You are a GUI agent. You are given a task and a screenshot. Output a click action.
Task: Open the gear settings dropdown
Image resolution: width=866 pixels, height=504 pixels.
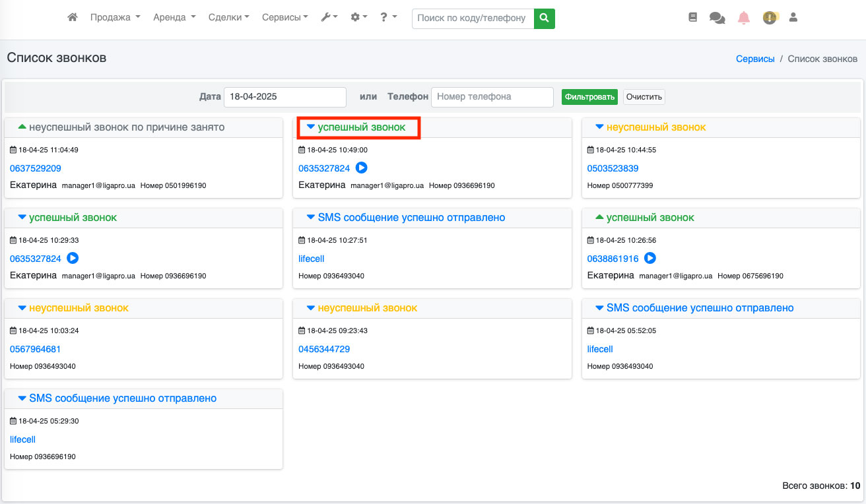(x=359, y=18)
